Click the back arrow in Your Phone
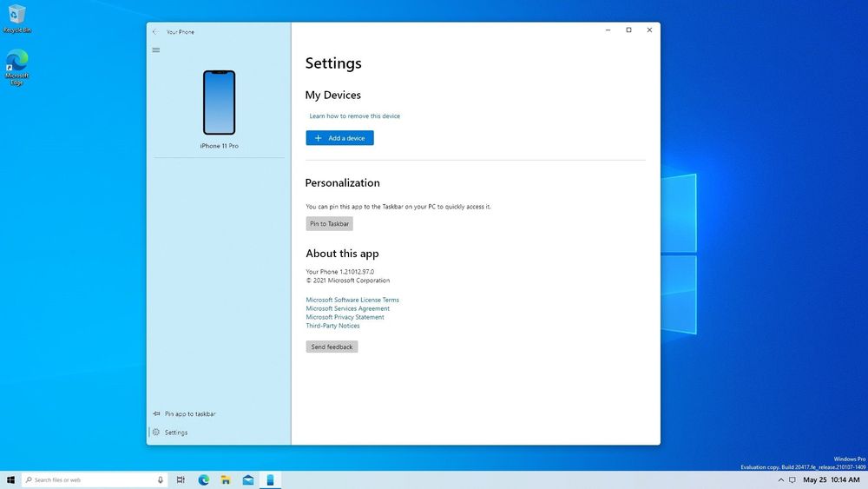The height and width of the screenshot is (489, 868). pos(155,31)
